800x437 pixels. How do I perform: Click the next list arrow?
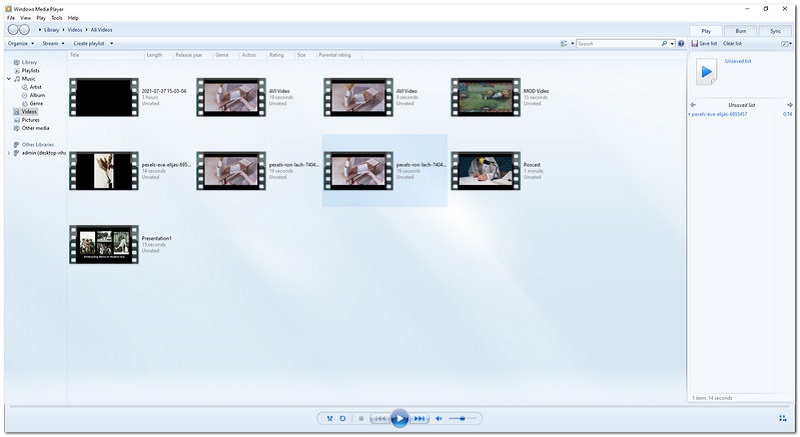tap(789, 105)
